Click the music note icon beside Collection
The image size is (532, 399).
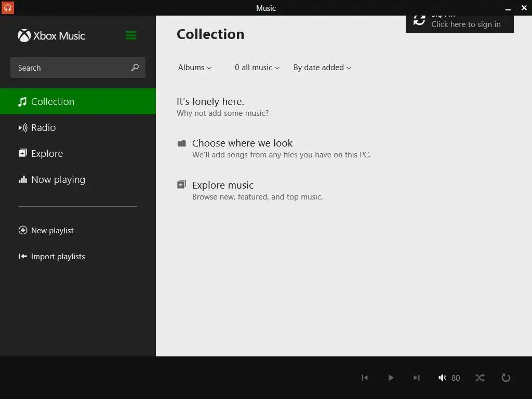point(22,102)
